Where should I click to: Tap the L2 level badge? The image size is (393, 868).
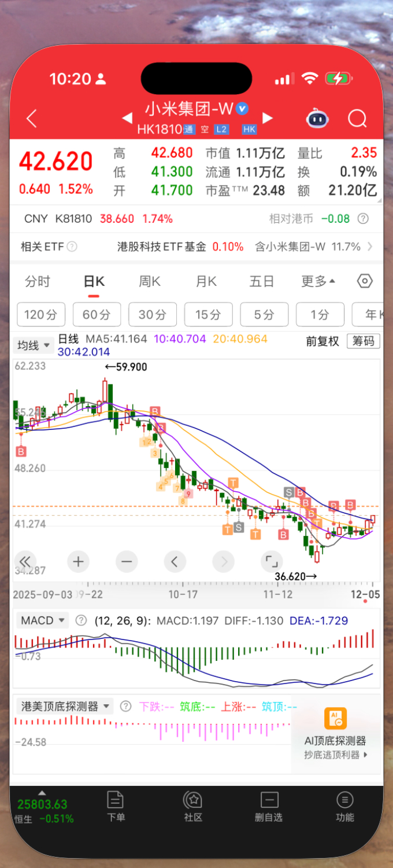tap(221, 130)
